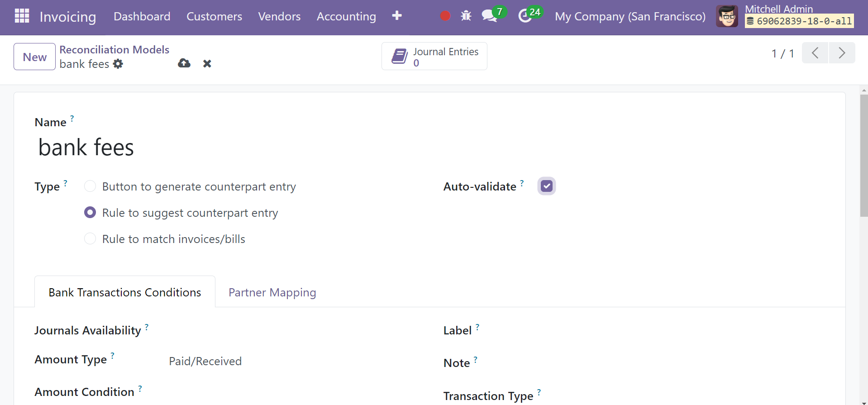Show help tooltip for Journals Availability

pyautogui.click(x=147, y=327)
